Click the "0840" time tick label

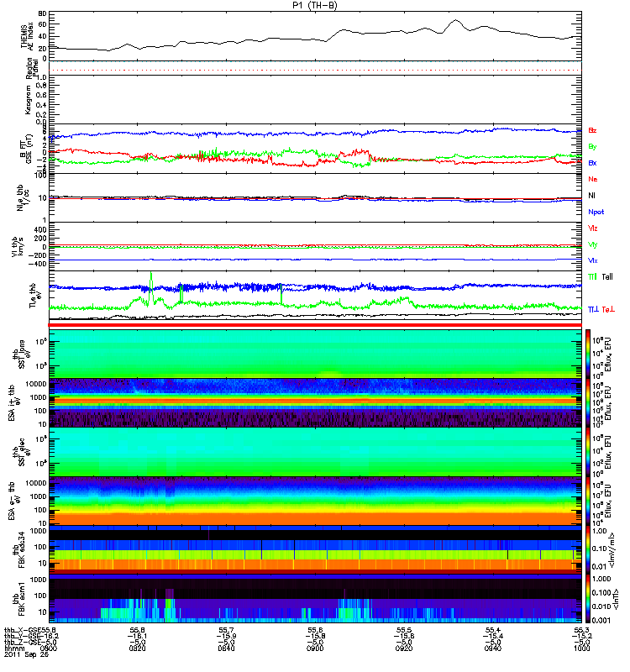[226, 648]
